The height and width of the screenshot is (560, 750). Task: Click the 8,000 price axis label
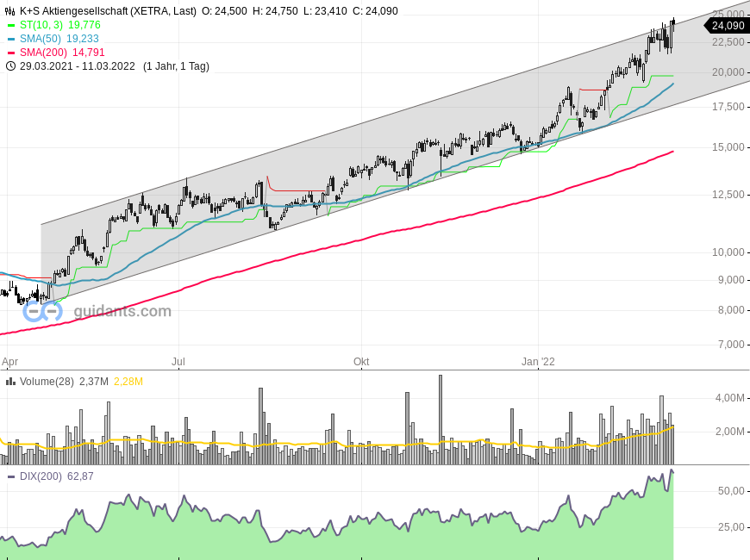[x=731, y=310]
